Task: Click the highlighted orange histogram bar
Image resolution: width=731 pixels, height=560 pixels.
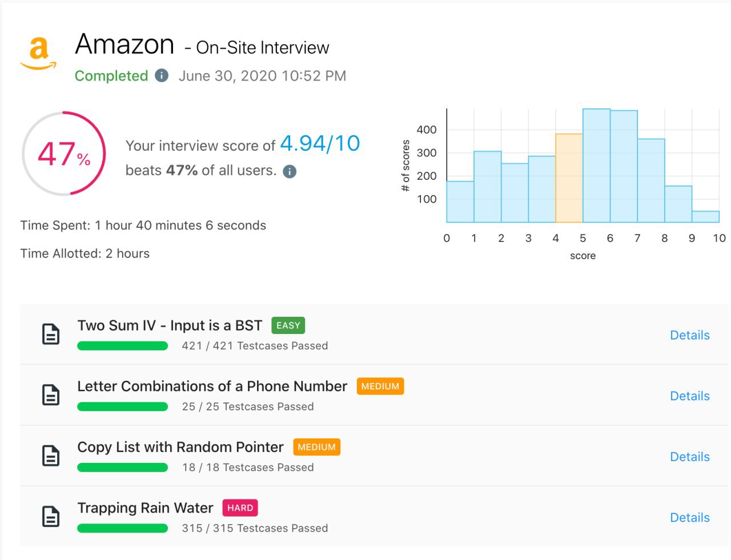Action: (569, 178)
